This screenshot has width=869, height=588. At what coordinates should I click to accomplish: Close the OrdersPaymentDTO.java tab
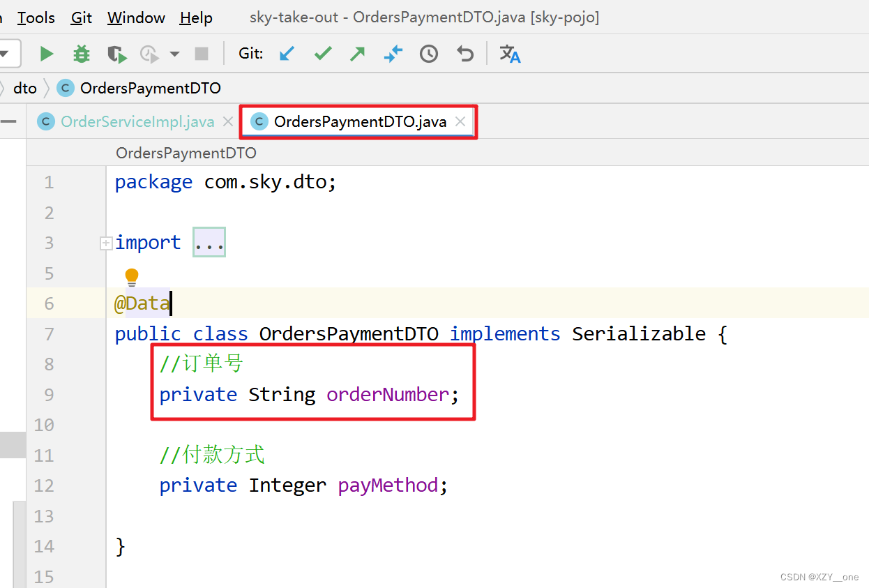pos(460,122)
